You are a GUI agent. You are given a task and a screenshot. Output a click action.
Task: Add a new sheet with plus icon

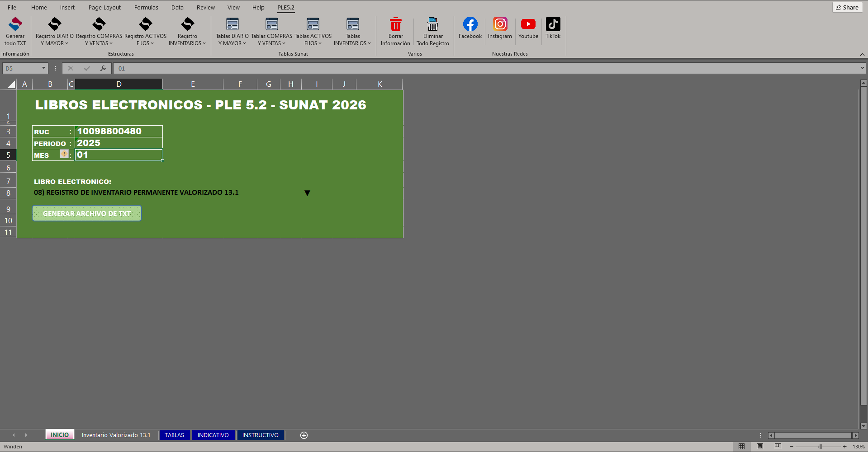pyautogui.click(x=304, y=435)
